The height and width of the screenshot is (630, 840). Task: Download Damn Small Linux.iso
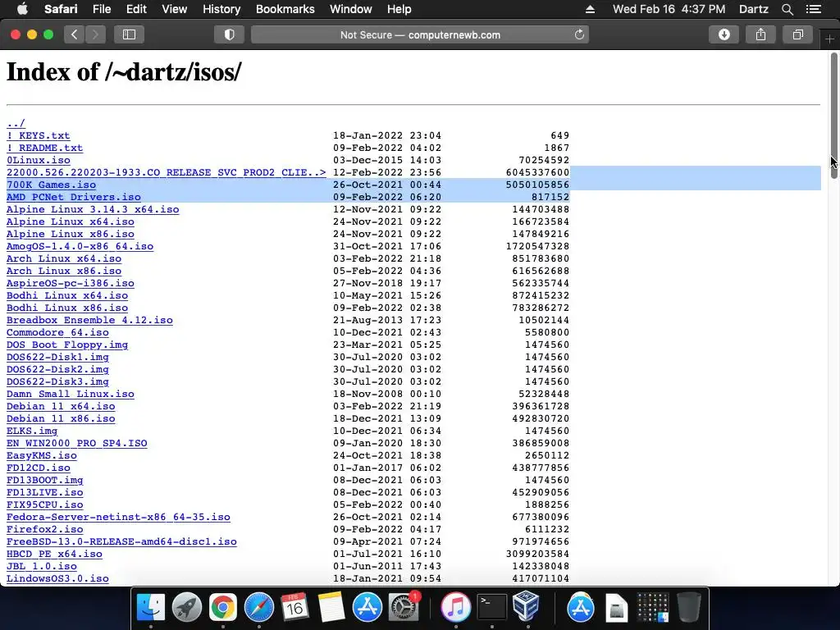click(x=71, y=395)
